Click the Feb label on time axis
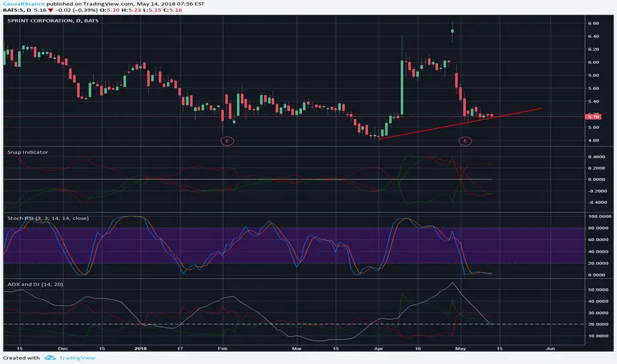This screenshot has height=364, width=617. (x=222, y=348)
